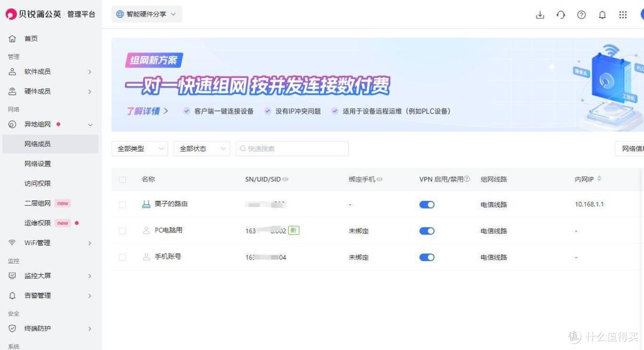The height and width of the screenshot is (350, 644).
Task: Click the WiFi icon for WiFi管理
Action: coord(13,242)
